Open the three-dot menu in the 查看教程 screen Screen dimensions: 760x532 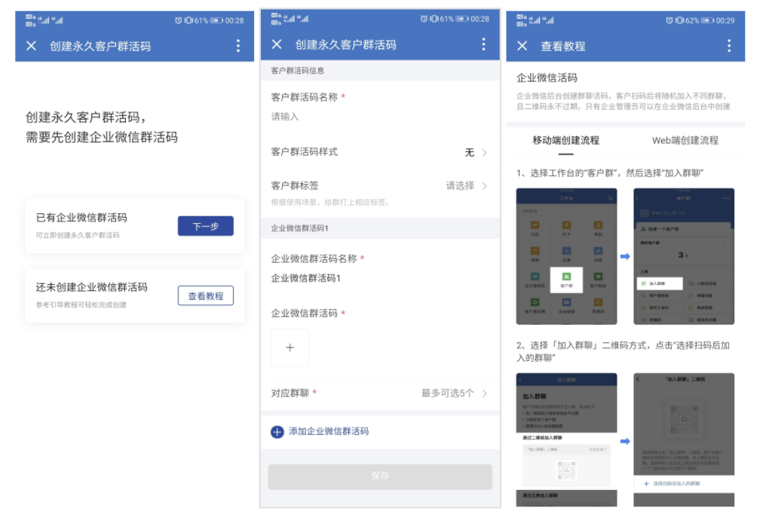pyautogui.click(x=729, y=46)
